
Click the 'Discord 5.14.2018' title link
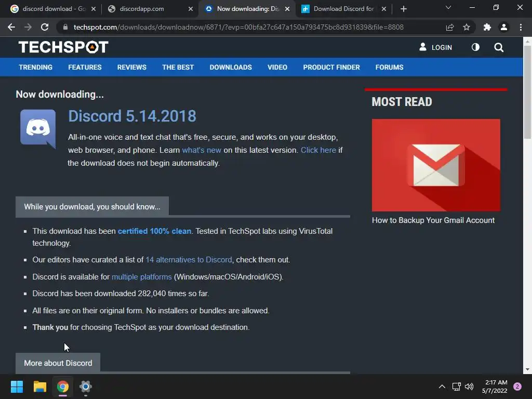pyautogui.click(x=132, y=116)
